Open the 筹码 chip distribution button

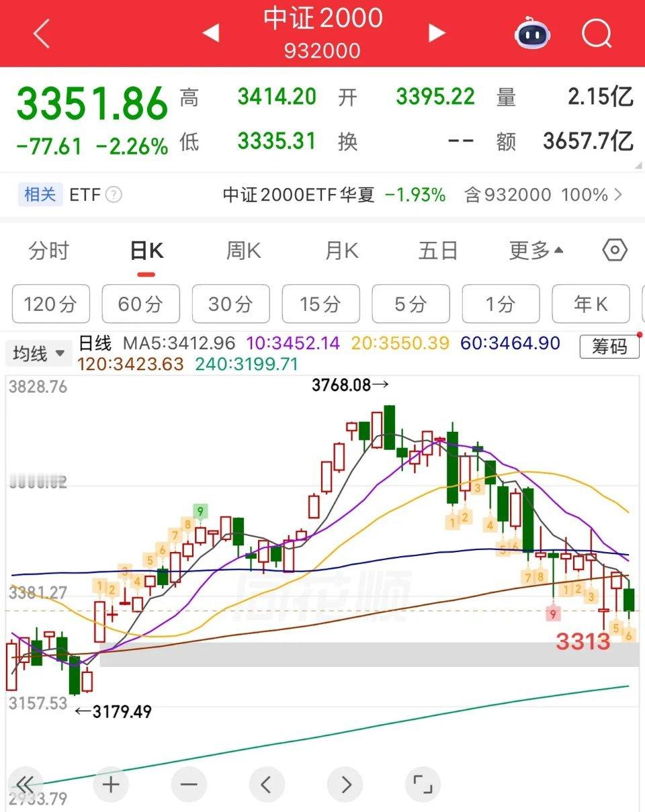(x=609, y=346)
